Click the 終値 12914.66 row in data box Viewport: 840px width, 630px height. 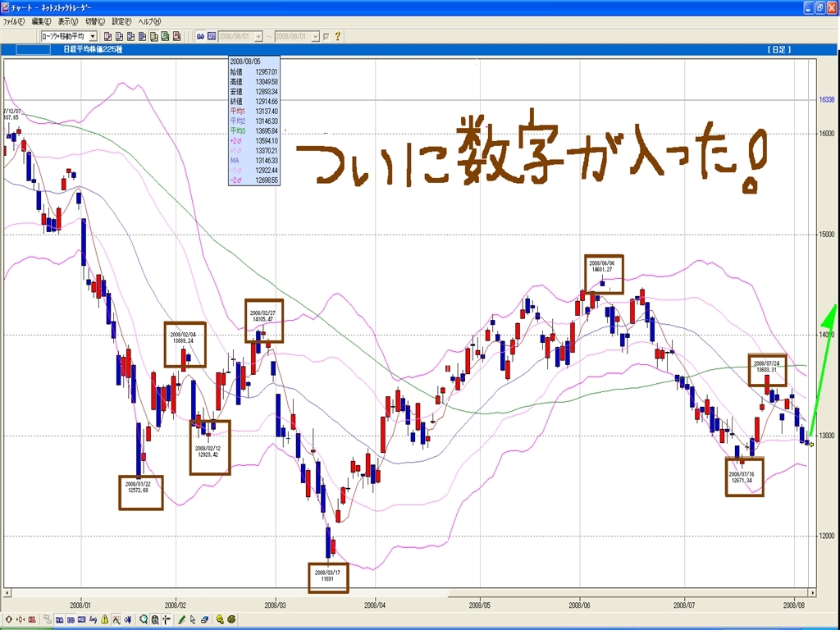click(254, 101)
